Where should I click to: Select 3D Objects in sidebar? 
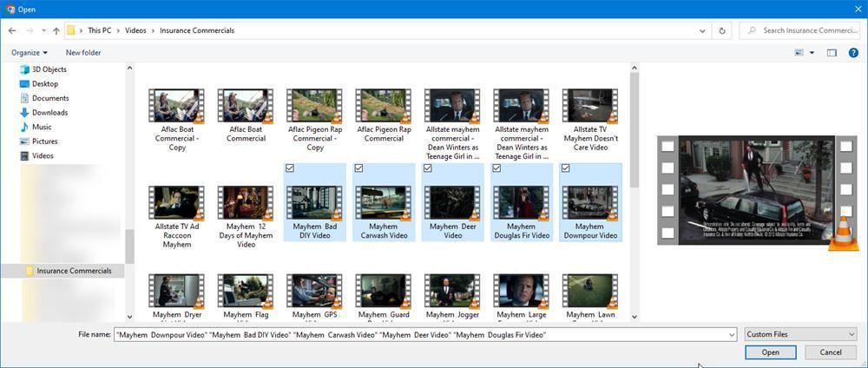coord(43,69)
